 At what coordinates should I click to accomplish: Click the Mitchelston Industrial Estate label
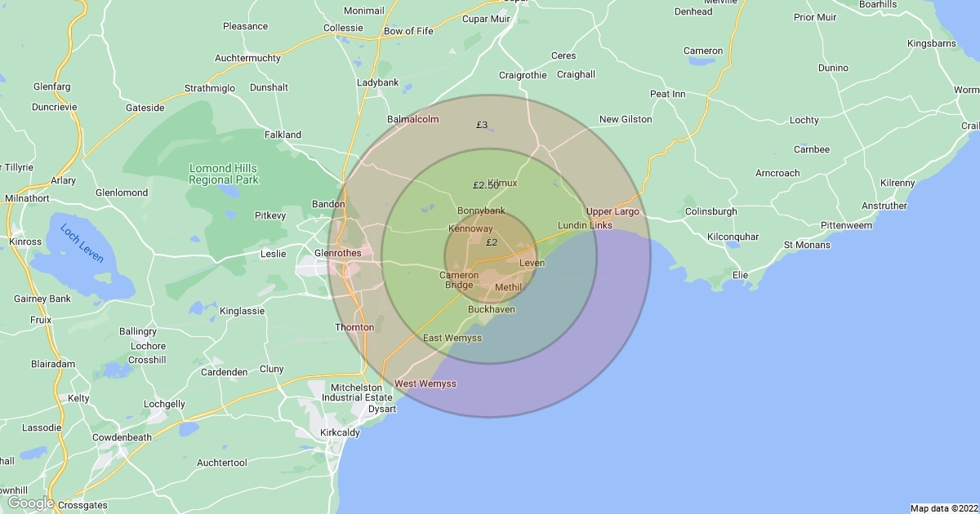(x=358, y=392)
